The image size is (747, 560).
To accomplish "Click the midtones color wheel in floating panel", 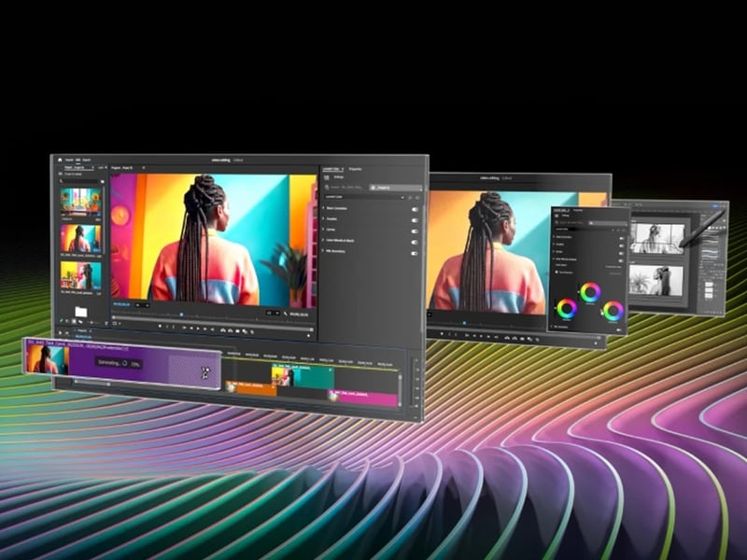I will 590,292.
